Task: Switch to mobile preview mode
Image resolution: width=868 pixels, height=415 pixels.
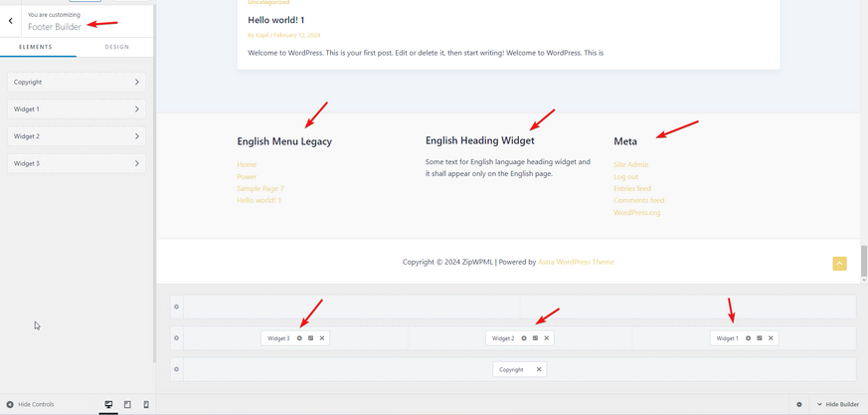Action: pyautogui.click(x=146, y=405)
